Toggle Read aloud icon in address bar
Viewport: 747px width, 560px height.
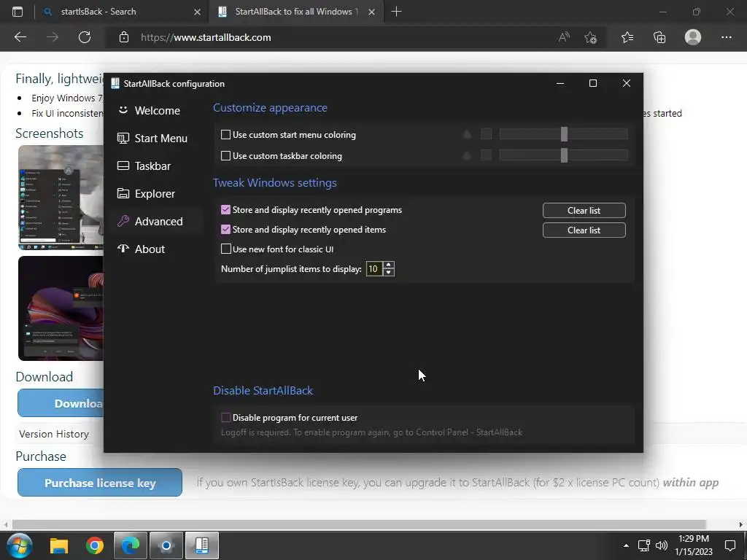click(564, 37)
